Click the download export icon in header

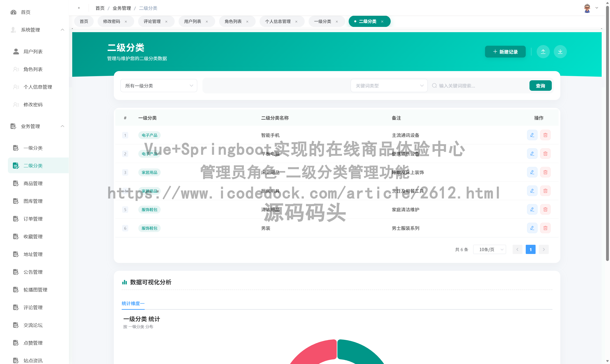[x=560, y=51]
